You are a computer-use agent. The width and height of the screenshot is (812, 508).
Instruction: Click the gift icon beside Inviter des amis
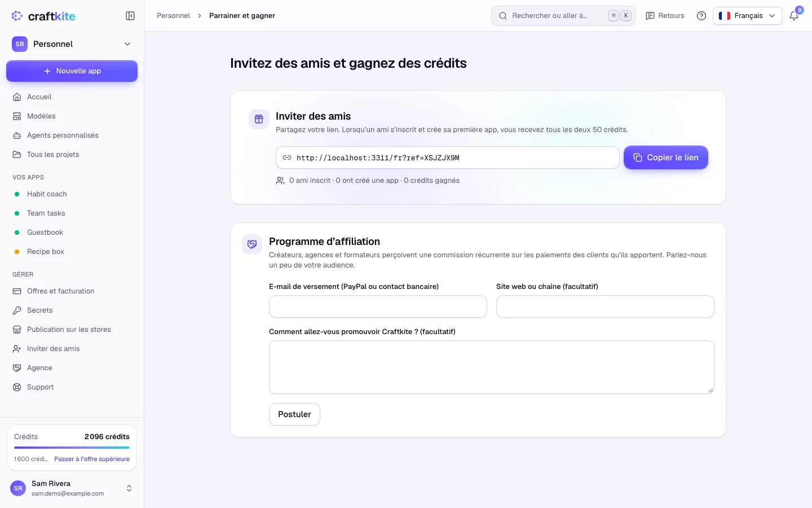tap(259, 119)
